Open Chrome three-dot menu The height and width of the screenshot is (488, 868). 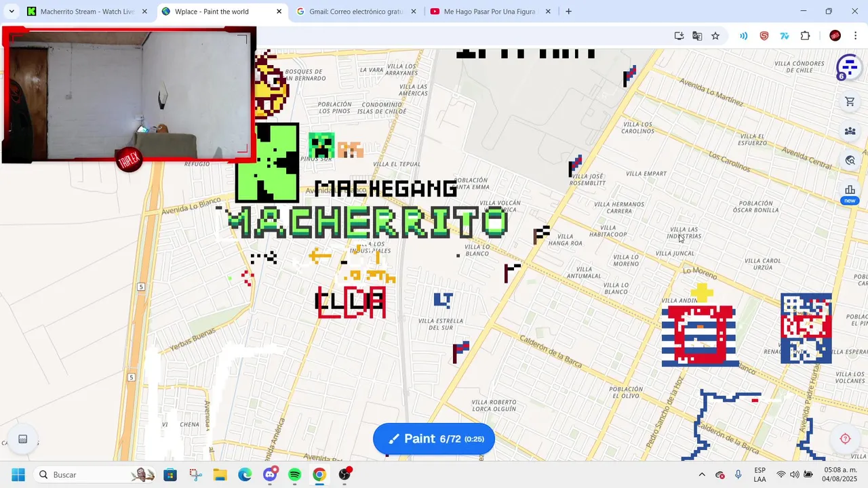(856, 36)
